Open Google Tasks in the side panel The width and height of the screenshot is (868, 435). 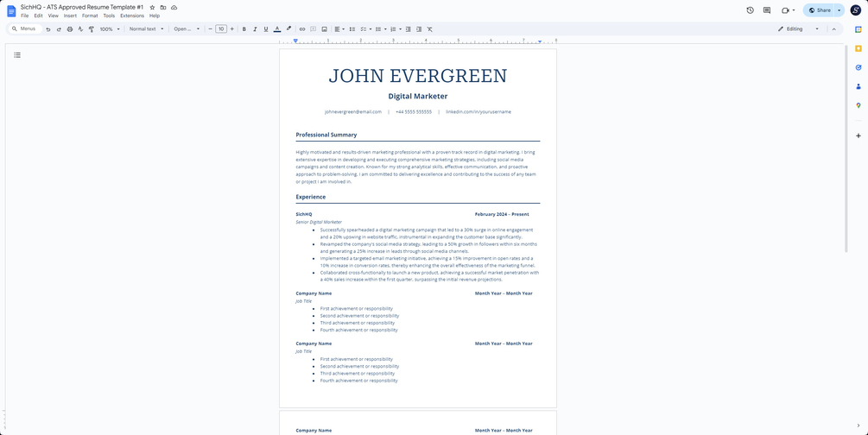858,67
